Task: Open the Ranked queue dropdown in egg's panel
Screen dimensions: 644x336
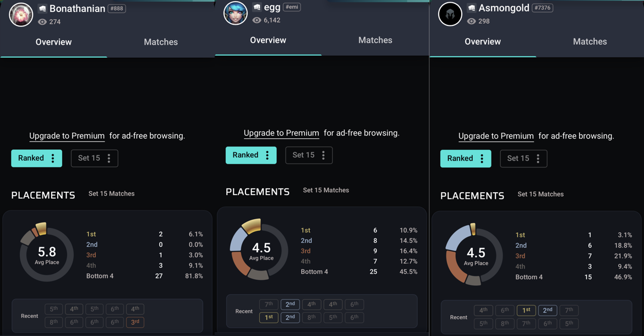Action: point(251,155)
